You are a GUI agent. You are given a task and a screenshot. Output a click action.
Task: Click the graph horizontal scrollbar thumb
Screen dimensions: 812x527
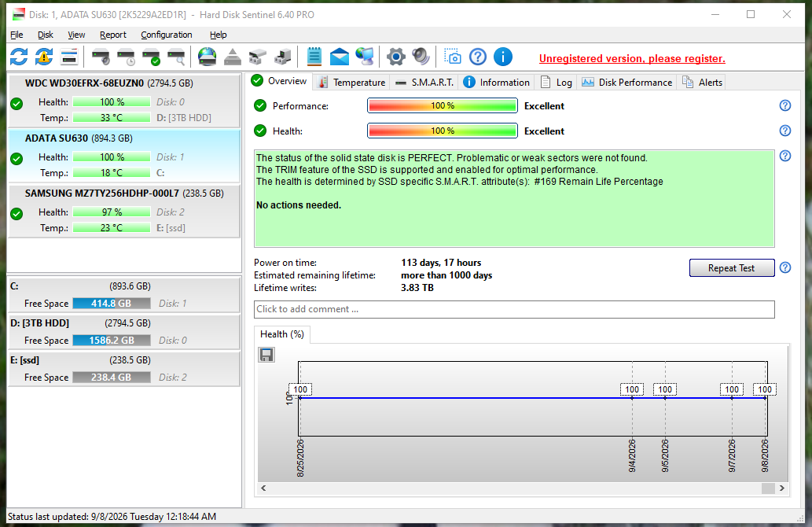pos(768,488)
